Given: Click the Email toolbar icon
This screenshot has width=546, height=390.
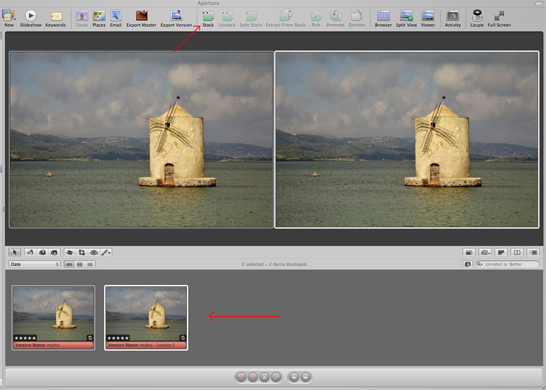Looking at the screenshot, I should click(x=116, y=18).
